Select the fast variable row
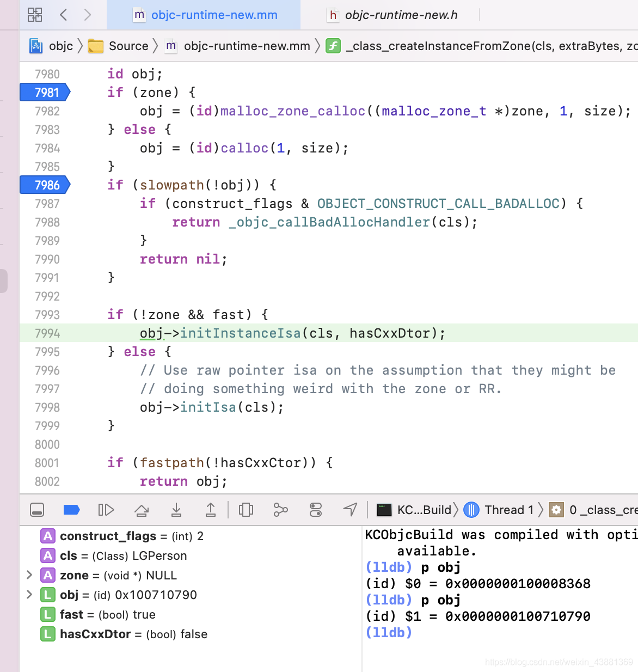This screenshot has height=672, width=638. pyautogui.click(x=191, y=615)
